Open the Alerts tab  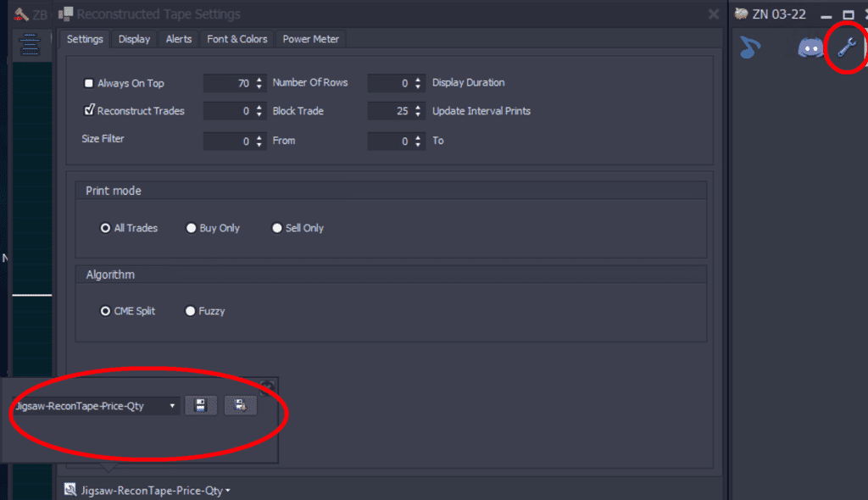click(178, 39)
